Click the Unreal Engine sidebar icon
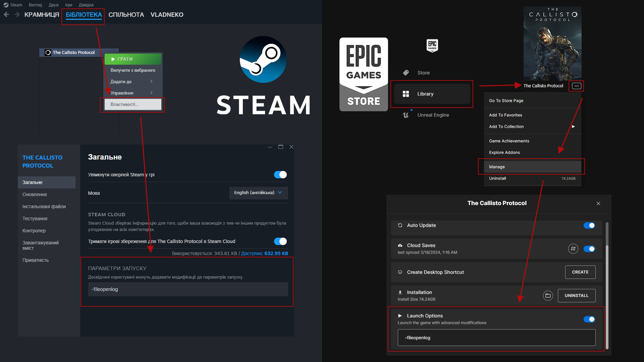Image resolution: width=644 pixels, height=362 pixels. [406, 115]
